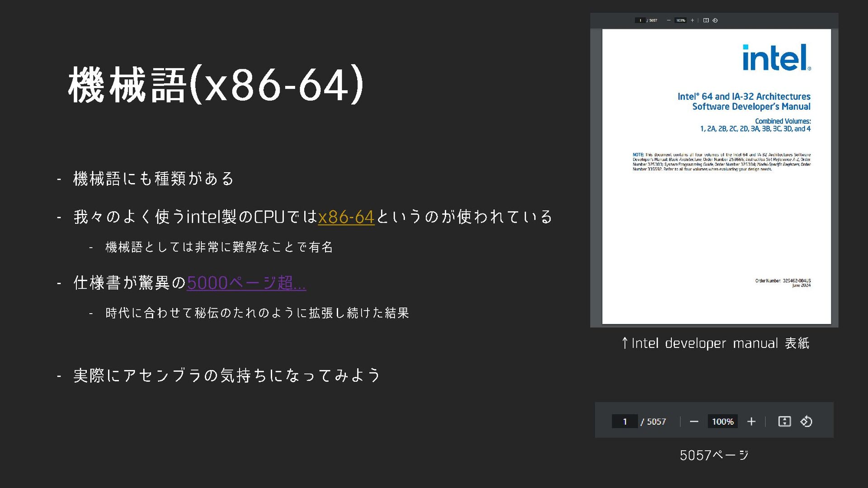Click sub-bullet 機械語としては非常に難解なことで有名
Image resolution: width=868 pixels, height=488 pixels.
pyautogui.click(x=219, y=247)
